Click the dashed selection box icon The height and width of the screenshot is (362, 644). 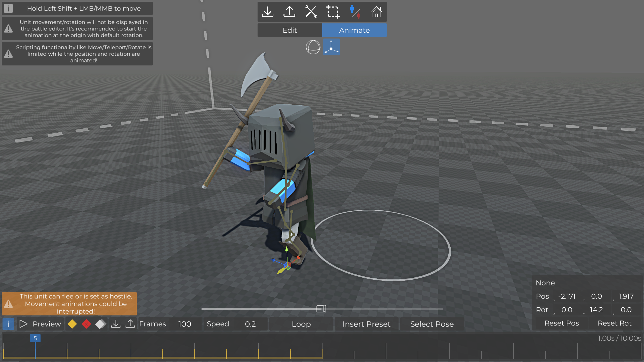(333, 12)
